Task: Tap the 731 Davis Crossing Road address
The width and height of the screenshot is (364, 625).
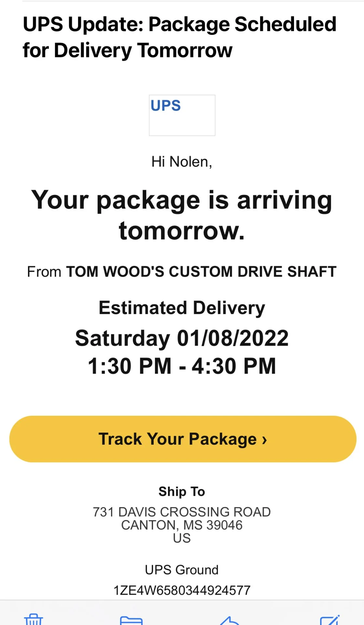Action: point(182,512)
